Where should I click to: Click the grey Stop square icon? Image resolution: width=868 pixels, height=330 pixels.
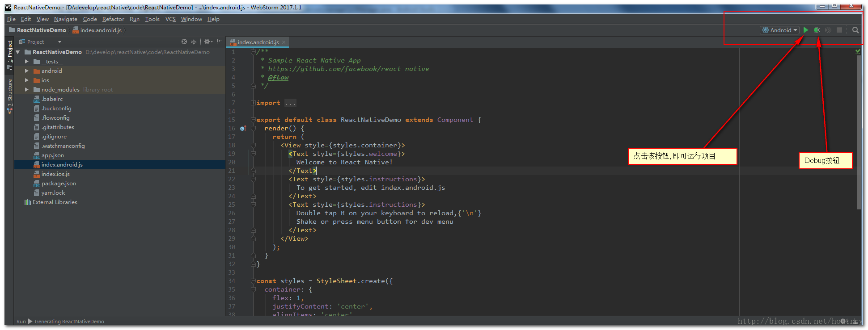pyautogui.click(x=839, y=30)
